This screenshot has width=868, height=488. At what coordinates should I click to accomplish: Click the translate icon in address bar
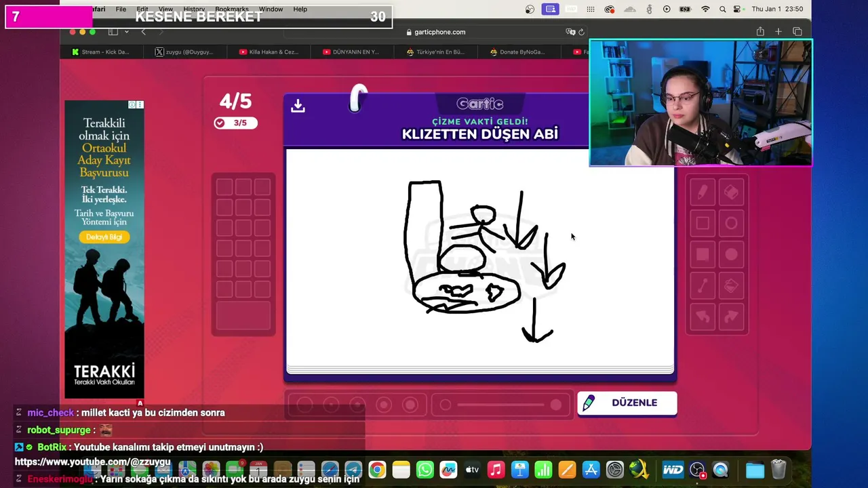[570, 32]
